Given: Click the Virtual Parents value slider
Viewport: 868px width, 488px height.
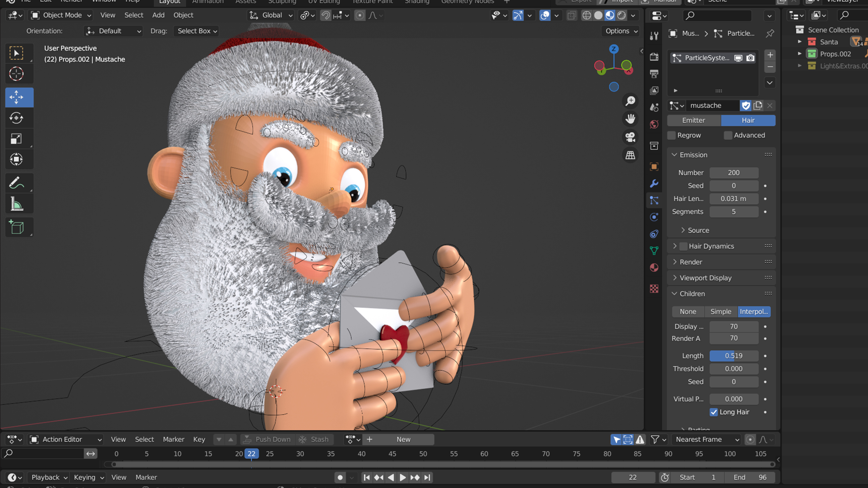Looking at the screenshot, I should pos(734,399).
